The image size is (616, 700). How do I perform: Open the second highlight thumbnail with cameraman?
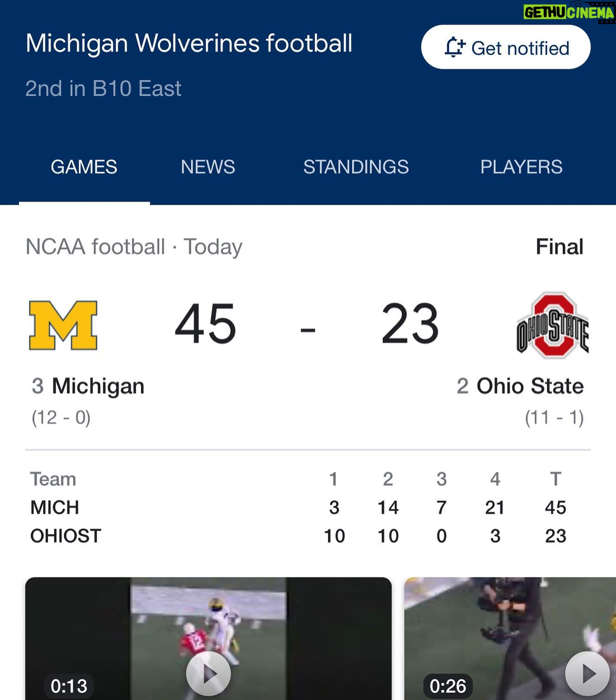click(x=510, y=639)
